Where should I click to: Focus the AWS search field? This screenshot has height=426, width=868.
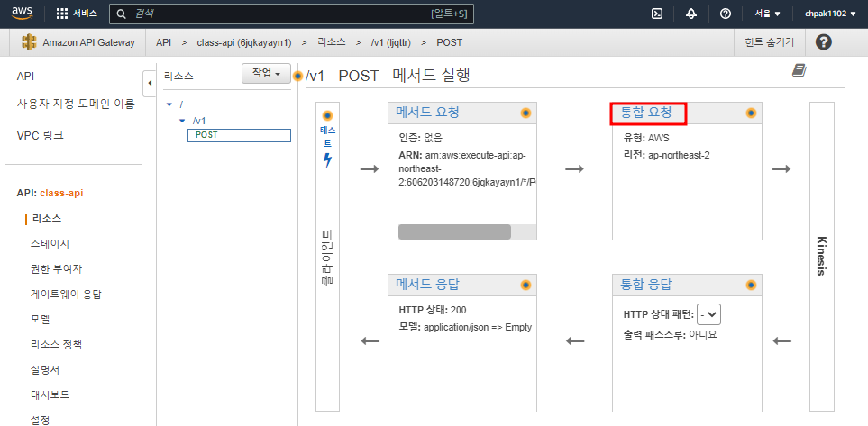[291, 14]
